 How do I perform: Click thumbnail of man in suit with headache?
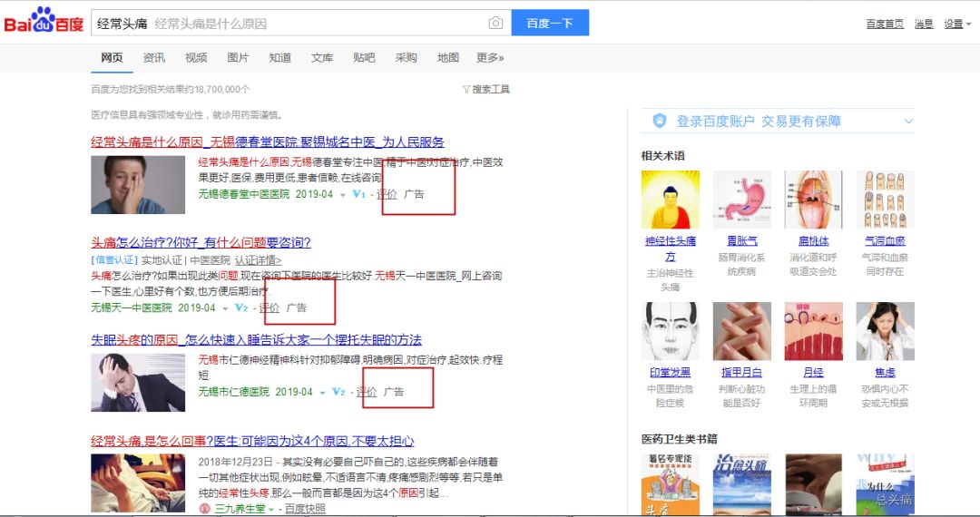[138, 383]
